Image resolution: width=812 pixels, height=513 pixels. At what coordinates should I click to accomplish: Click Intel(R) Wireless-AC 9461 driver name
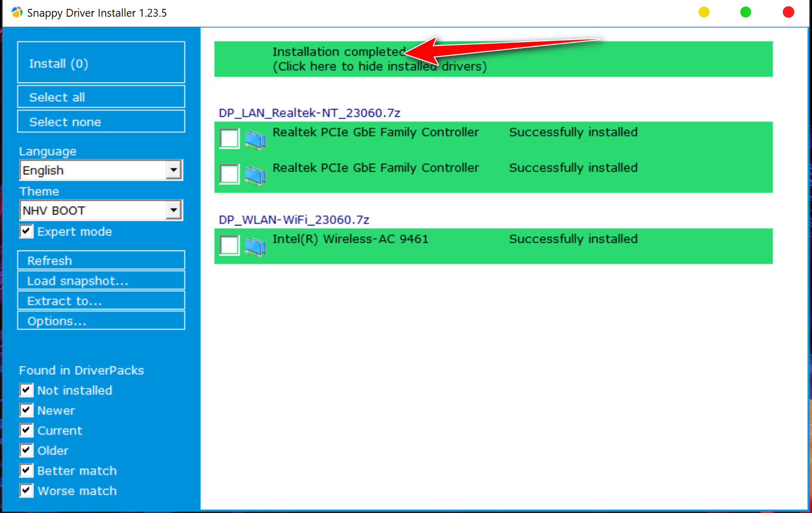pyautogui.click(x=350, y=239)
